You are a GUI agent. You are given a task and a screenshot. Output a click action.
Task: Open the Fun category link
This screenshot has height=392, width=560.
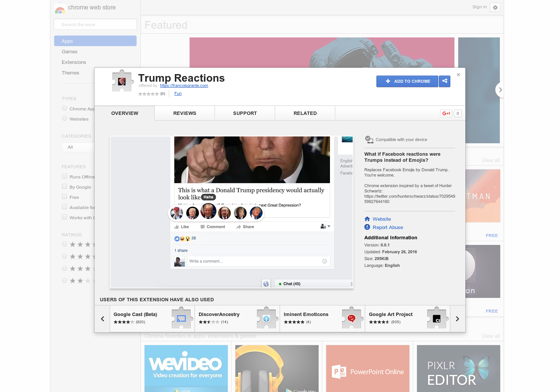[178, 93]
